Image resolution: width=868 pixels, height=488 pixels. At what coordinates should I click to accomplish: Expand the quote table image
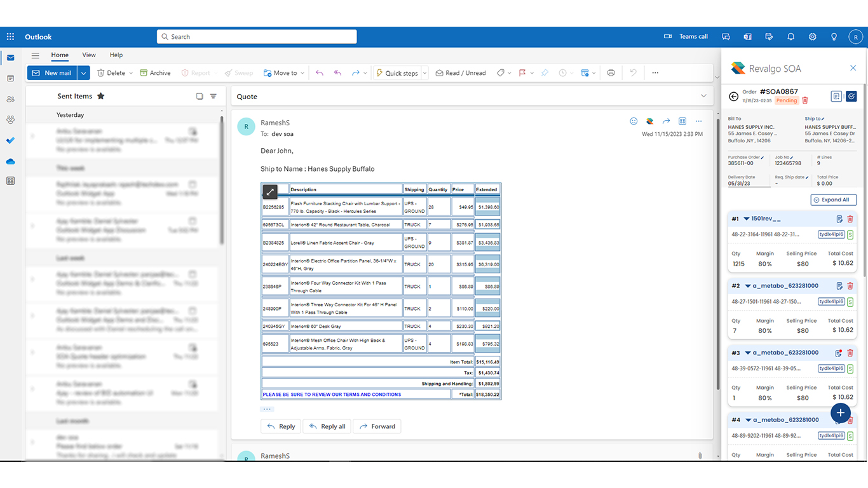[x=270, y=191]
